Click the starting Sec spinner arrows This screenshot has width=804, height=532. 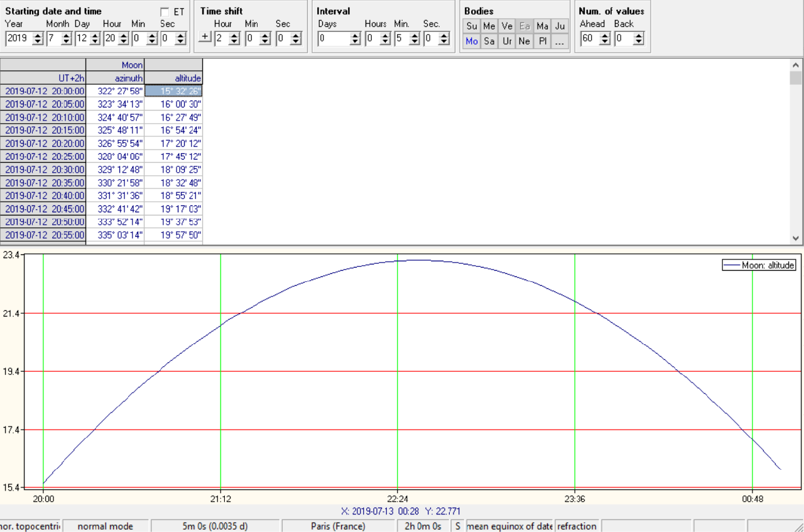pos(180,38)
